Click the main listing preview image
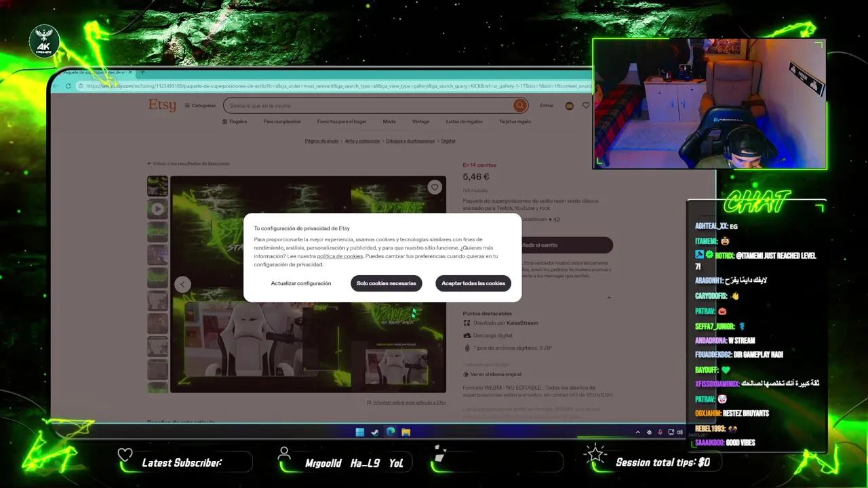Screen dimensions: 868x488 pyautogui.click(x=308, y=284)
